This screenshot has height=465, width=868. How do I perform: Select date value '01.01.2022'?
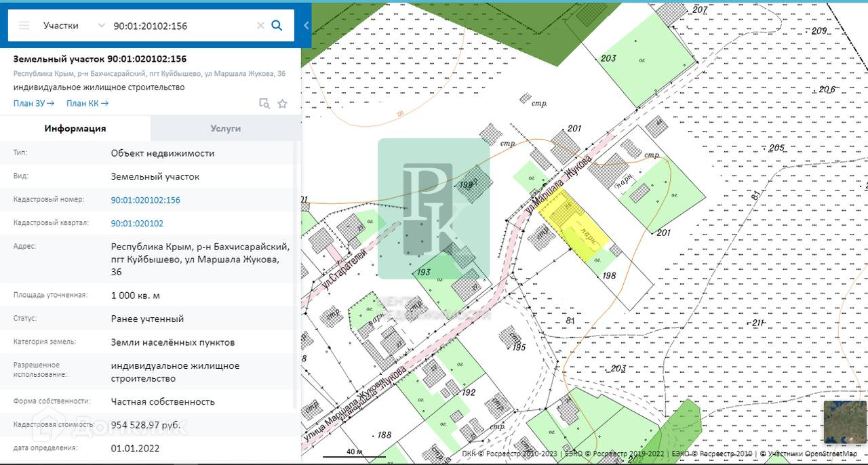[135, 448]
